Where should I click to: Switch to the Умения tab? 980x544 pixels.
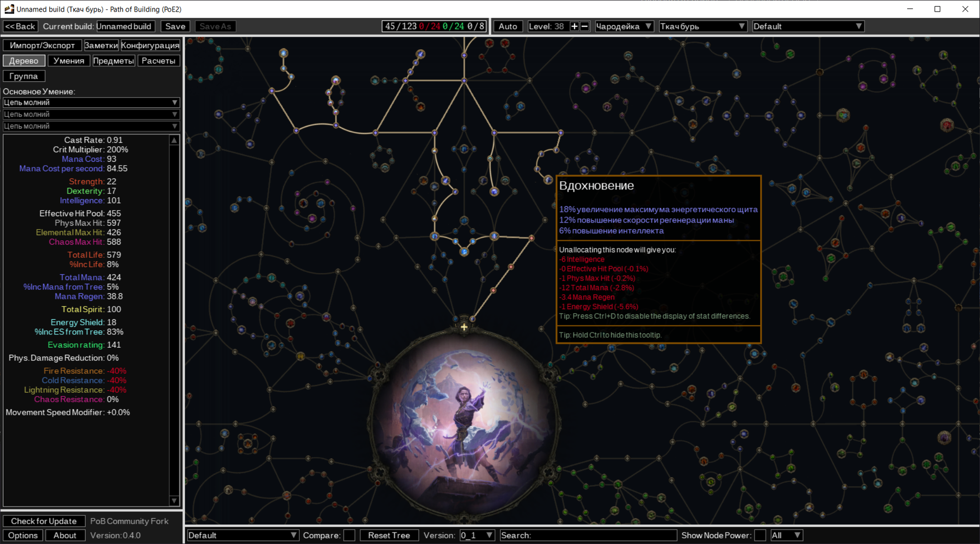click(69, 61)
